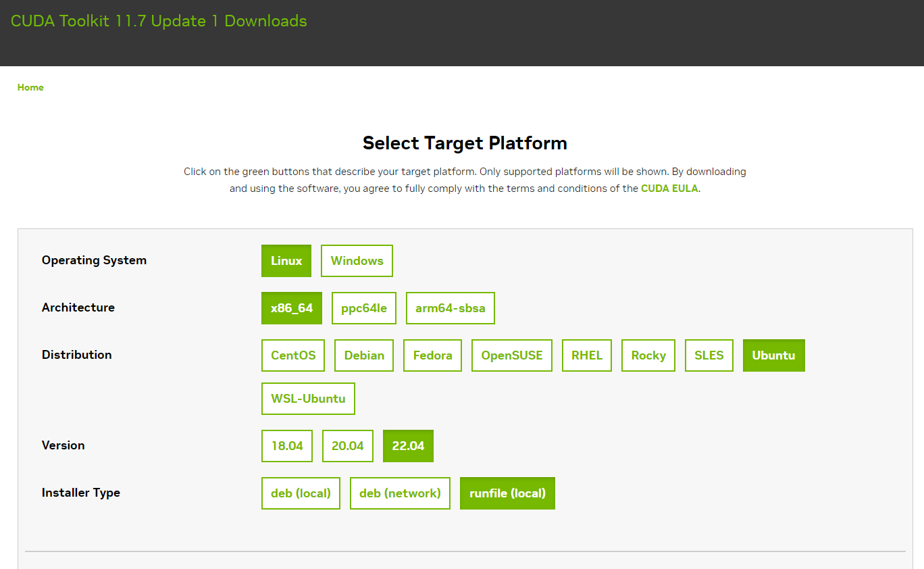Pick the SLES distribution
The width and height of the screenshot is (924, 569).
[709, 355]
